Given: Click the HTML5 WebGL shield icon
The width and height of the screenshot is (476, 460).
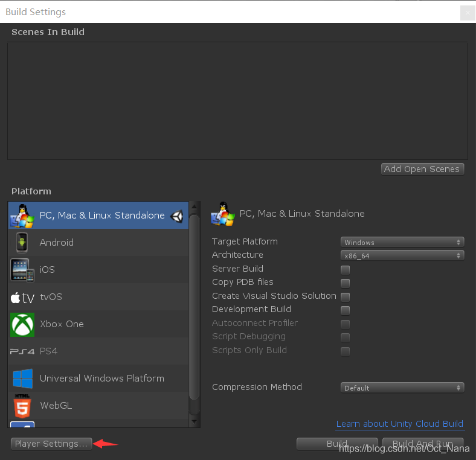Looking at the screenshot, I should (22, 406).
